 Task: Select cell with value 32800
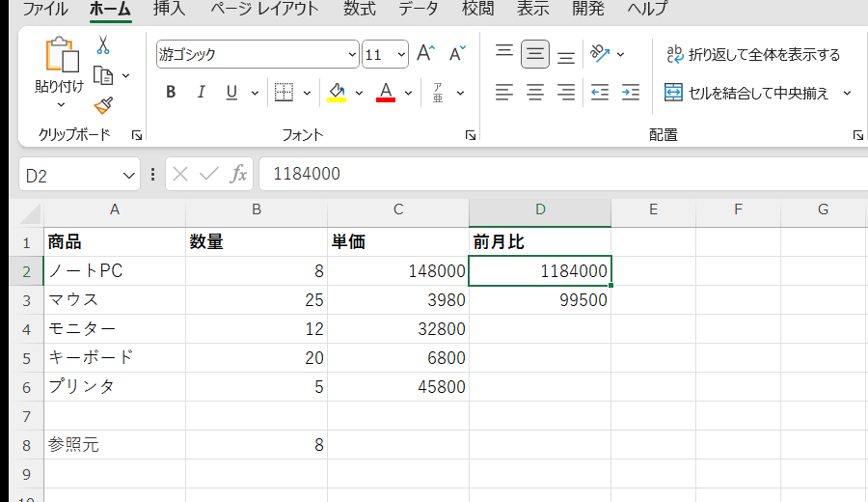pyautogui.click(x=398, y=329)
